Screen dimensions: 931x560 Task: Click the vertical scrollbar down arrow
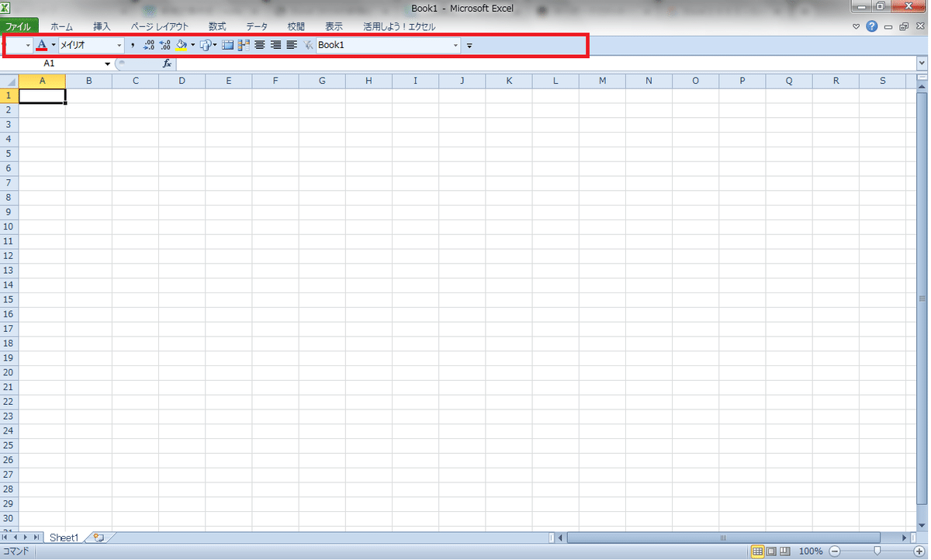[x=922, y=525]
